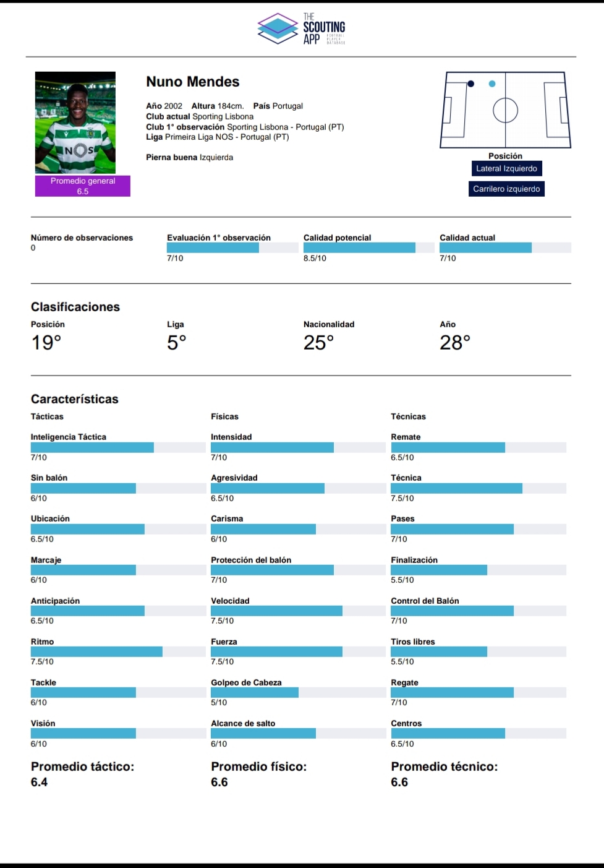Click the Evaluación 1° observación bar

pyautogui.click(x=232, y=248)
